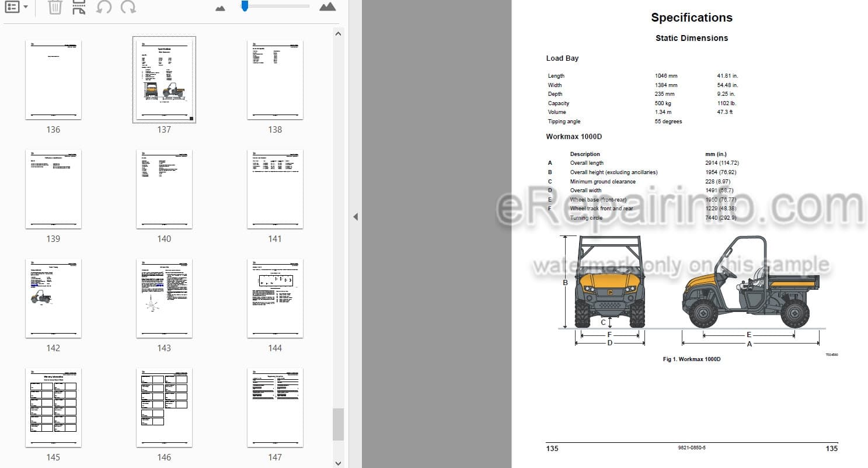Screen dimensions: 868x468
Task: Click the thumbnail panel scroll up arrow
Action: pos(339,34)
